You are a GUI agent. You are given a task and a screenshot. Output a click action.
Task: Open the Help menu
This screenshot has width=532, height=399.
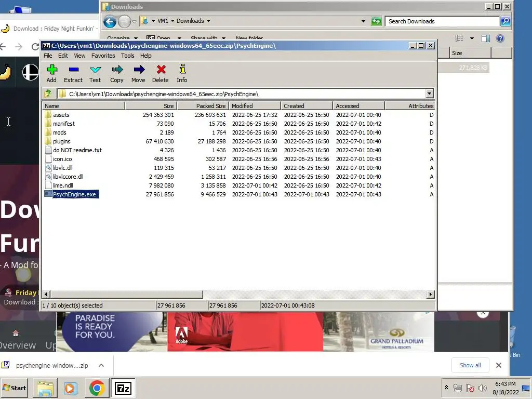(146, 56)
